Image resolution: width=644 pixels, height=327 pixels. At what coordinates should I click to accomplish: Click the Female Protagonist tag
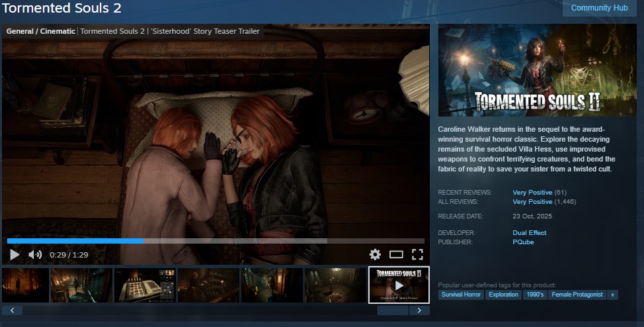[x=577, y=295]
